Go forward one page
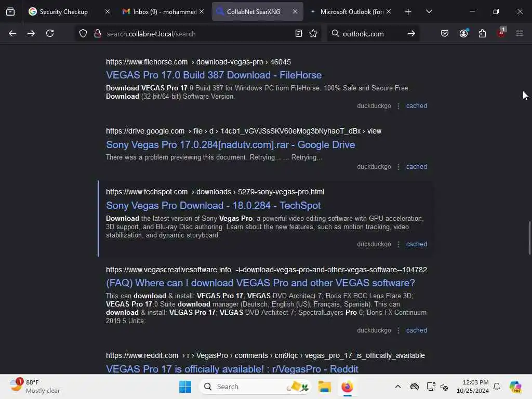532x399 pixels. click(31, 33)
